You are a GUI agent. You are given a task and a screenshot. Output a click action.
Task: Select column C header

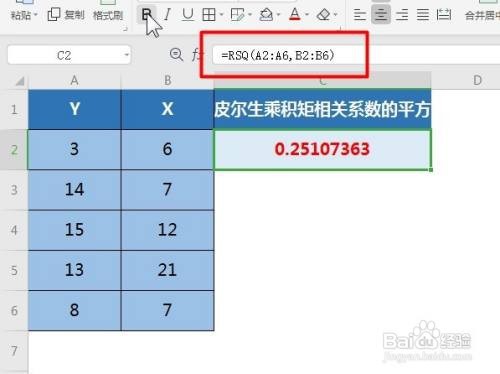pyautogui.click(x=323, y=80)
